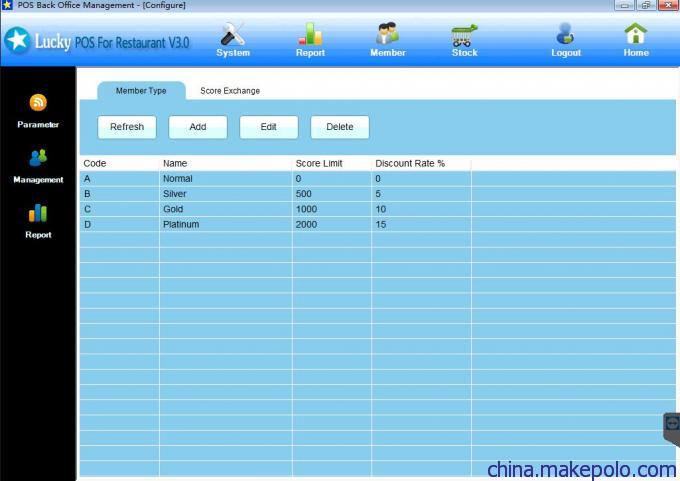This screenshot has width=680, height=481.
Task: Switch to the Score Exchange tab
Action: pyautogui.click(x=230, y=91)
